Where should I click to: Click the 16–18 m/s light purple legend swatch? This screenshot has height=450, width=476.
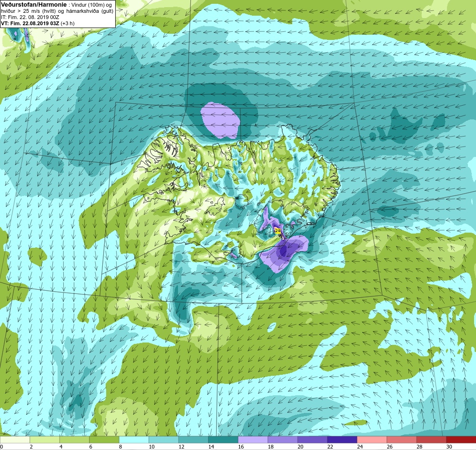tap(253, 440)
